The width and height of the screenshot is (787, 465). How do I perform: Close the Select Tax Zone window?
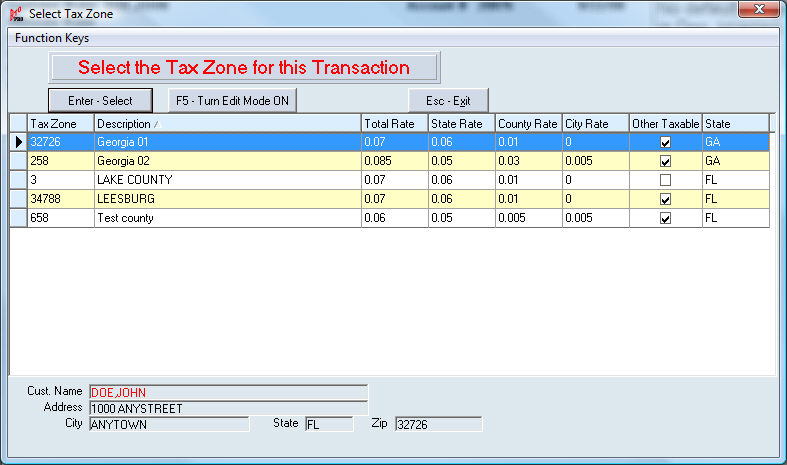click(757, 12)
